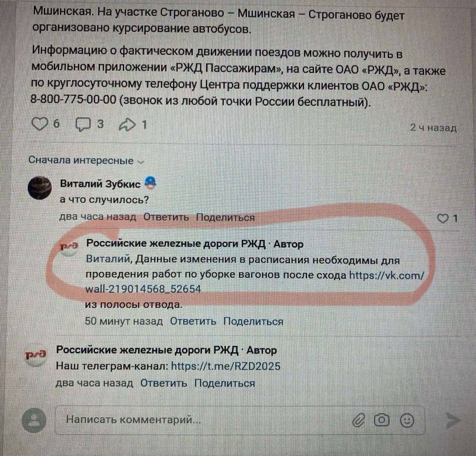Reply to the 50 минут назад comment
The image size is (476, 456).
tap(193, 321)
